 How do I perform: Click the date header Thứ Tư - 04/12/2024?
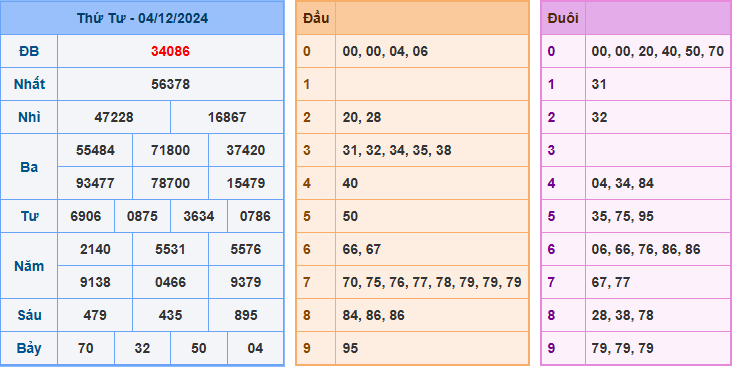[142, 18]
